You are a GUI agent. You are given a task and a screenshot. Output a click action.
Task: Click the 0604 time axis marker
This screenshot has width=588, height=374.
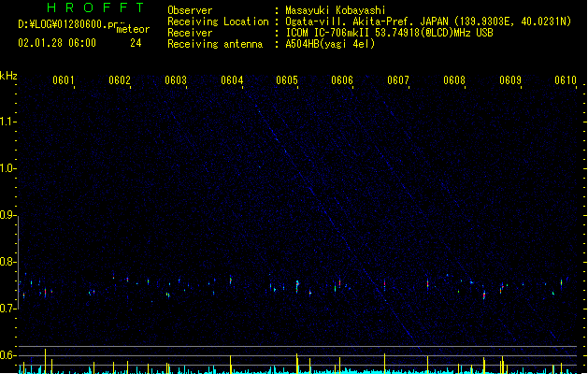(232, 79)
